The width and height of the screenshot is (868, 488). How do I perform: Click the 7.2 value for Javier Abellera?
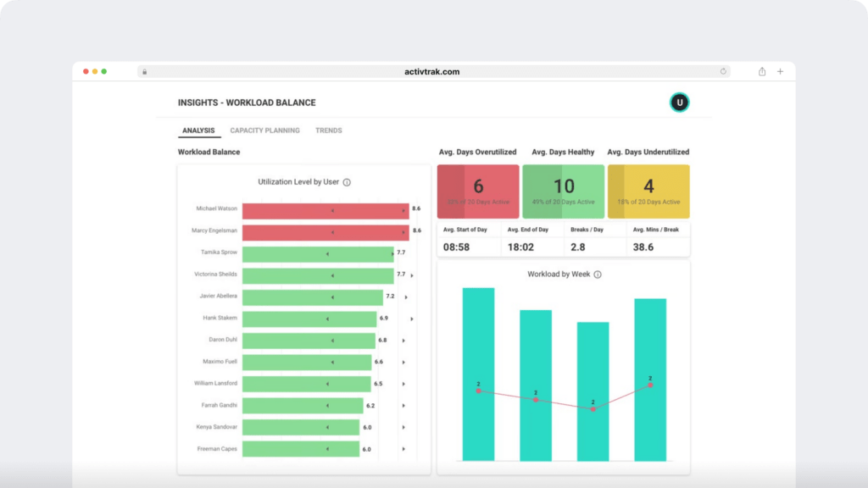(x=390, y=296)
